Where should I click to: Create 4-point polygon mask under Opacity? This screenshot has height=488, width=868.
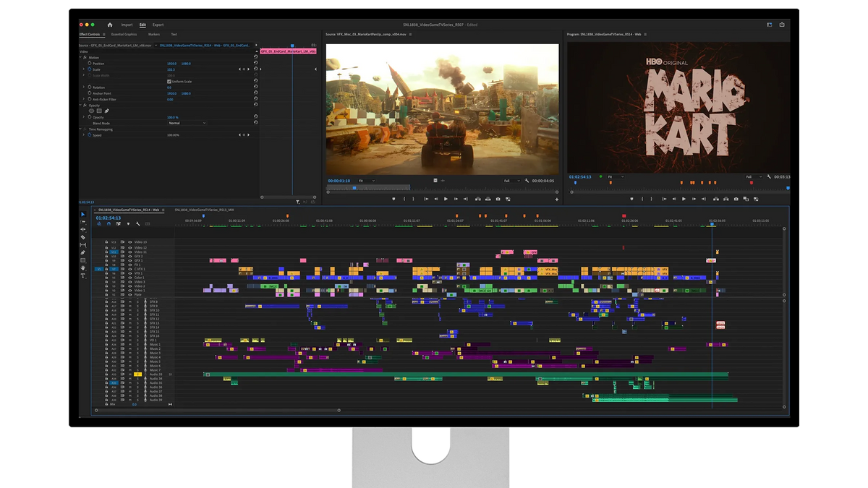(x=99, y=111)
